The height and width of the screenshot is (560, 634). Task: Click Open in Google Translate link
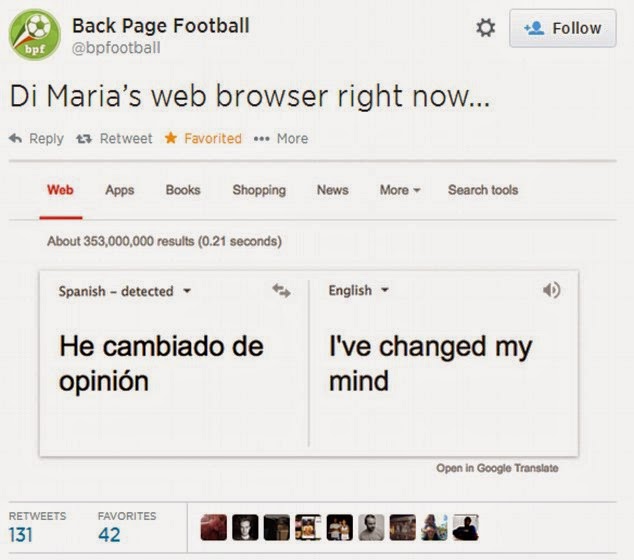point(497,468)
